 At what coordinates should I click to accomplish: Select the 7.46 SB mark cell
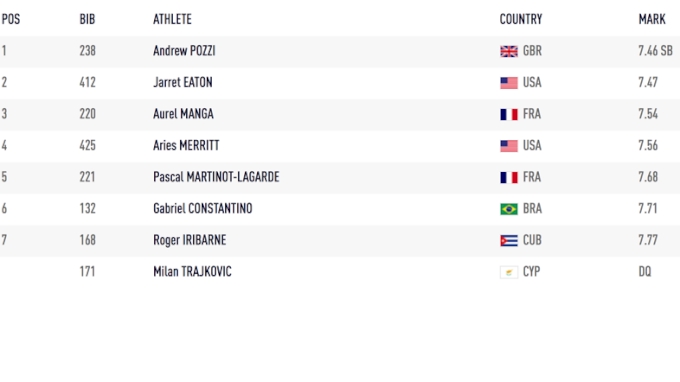(655, 51)
